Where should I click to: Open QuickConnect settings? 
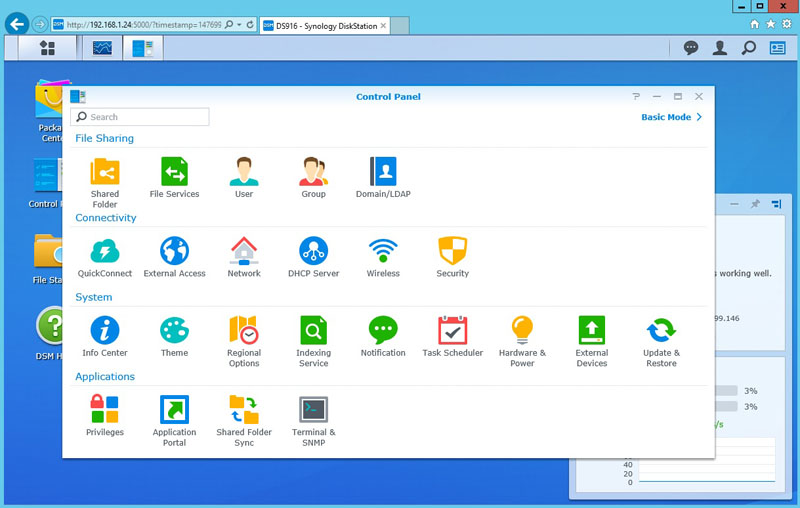click(x=105, y=257)
